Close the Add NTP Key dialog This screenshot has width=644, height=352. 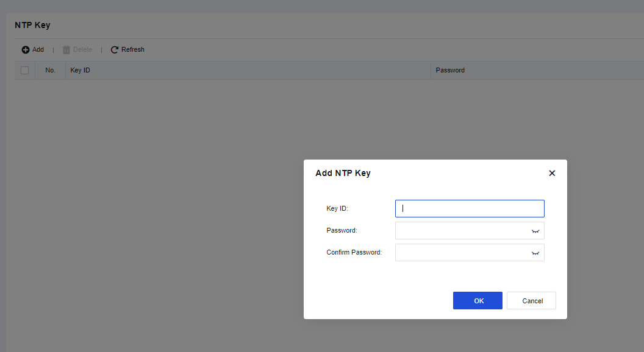coord(552,173)
